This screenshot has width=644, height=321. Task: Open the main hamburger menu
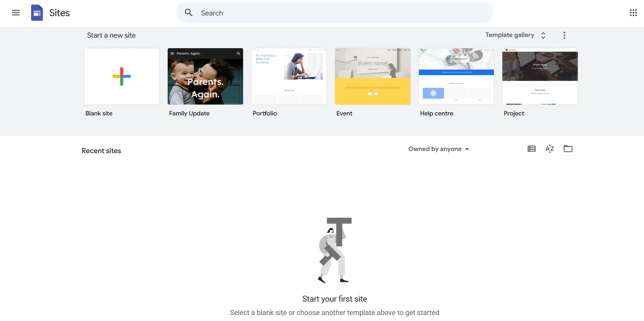pyautogui.click(x=16, y=13)
